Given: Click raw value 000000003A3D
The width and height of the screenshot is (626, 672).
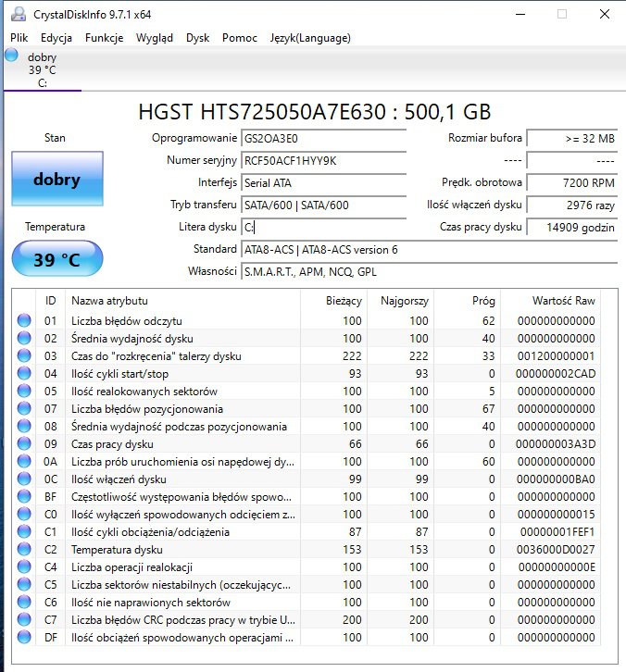Looking at the screenshot, I should [x=556, y=444].
